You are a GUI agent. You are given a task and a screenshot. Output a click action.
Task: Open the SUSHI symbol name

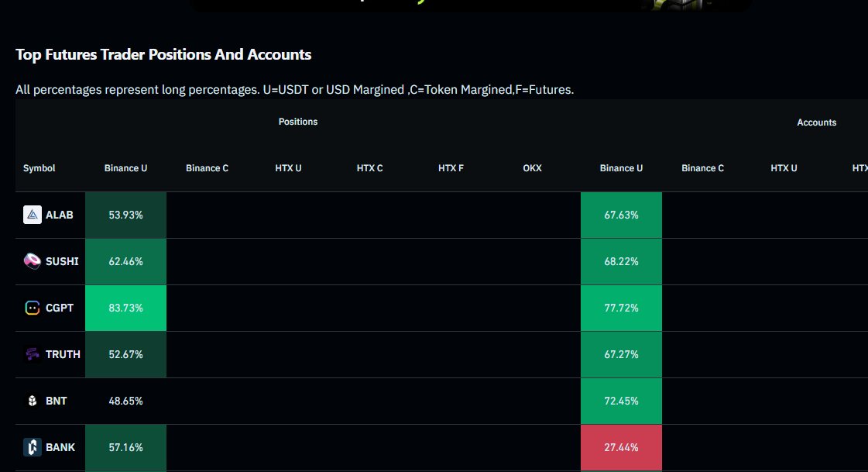(x=62, y=261)
